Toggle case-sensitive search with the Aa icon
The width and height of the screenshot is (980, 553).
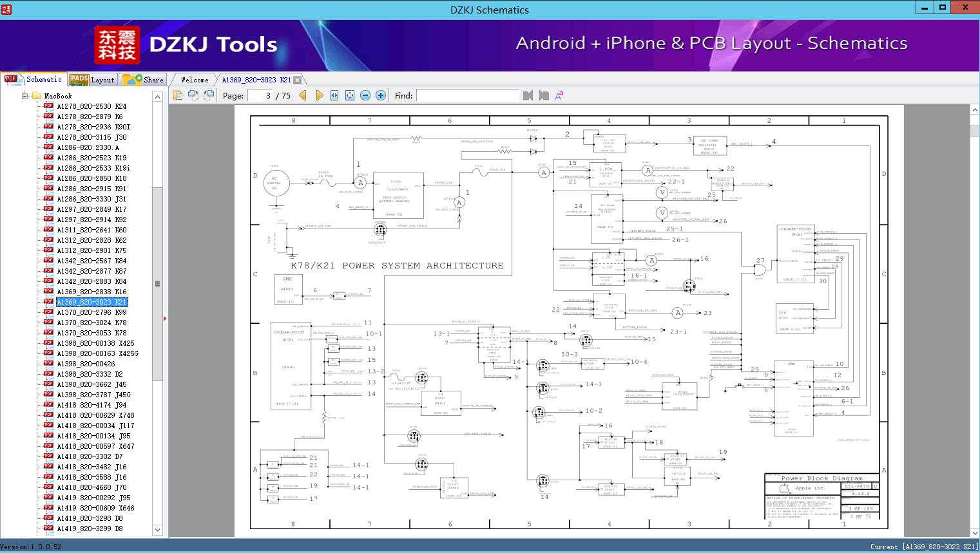(x=558, y=95)
